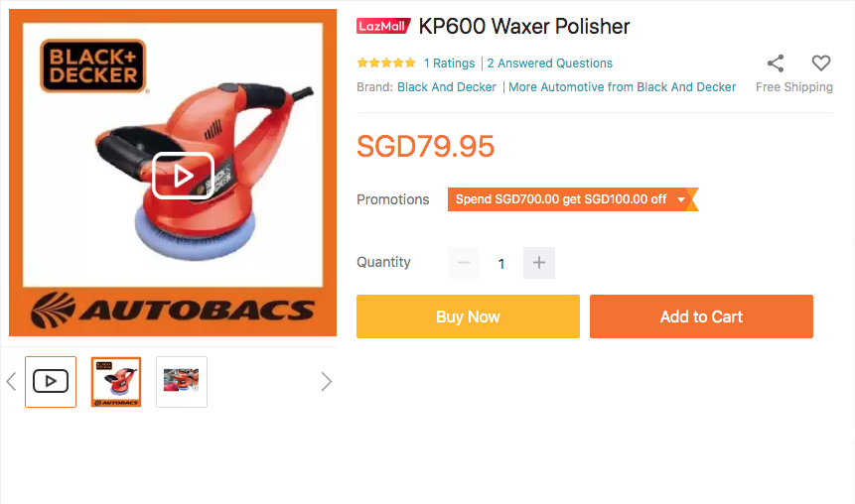Open the Black And Decker brand link
This screenshot has width=855, height=504.
coord(447,87)
